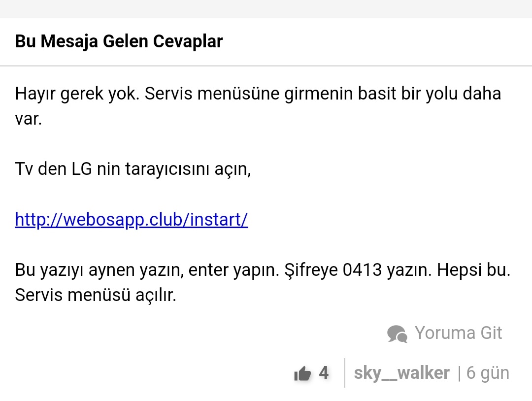
Task: Click the vertical separator before sky__walker
Action: tap(344, 373)
